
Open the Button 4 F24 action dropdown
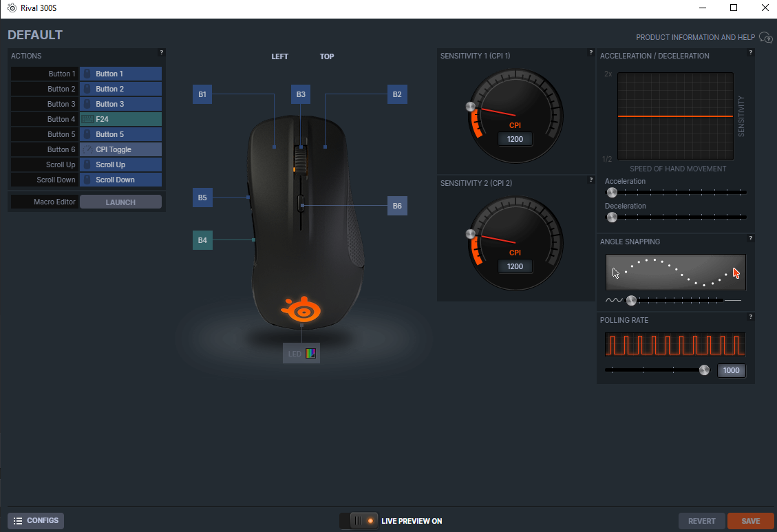[120, 119]
